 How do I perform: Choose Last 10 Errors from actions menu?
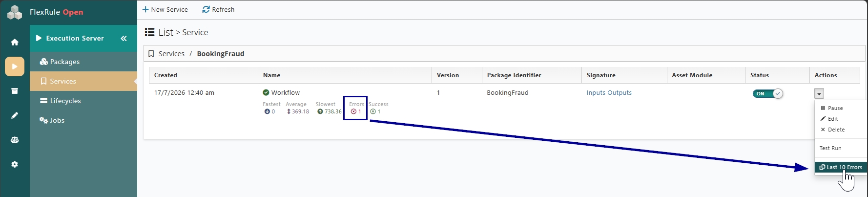coord(841,167)
